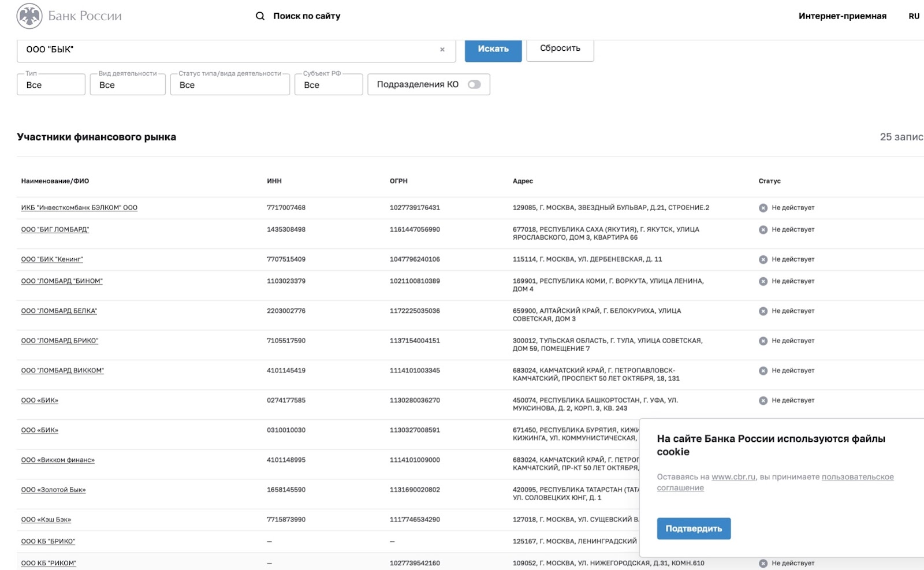The height and width of the screenshot is (570, 924).
Task: Open Интернет-приемная in header
Action: (843, 16)
